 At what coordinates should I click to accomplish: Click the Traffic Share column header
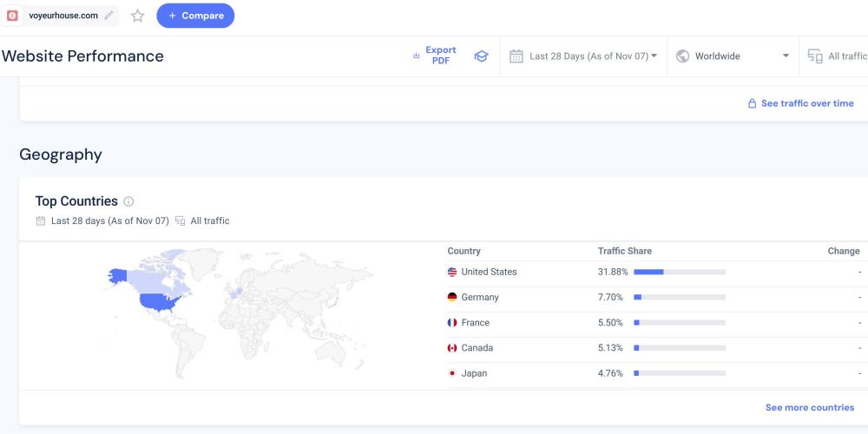(x=624, y=251)
